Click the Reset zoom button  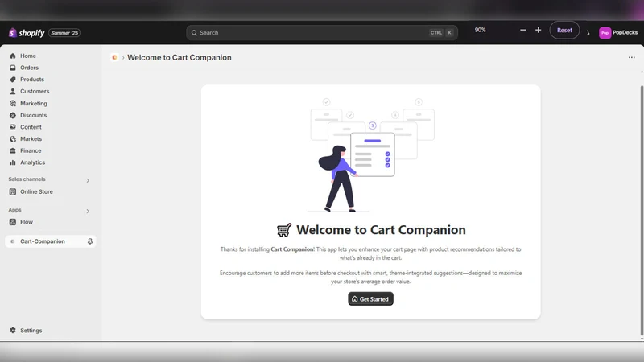click(564, 30)
